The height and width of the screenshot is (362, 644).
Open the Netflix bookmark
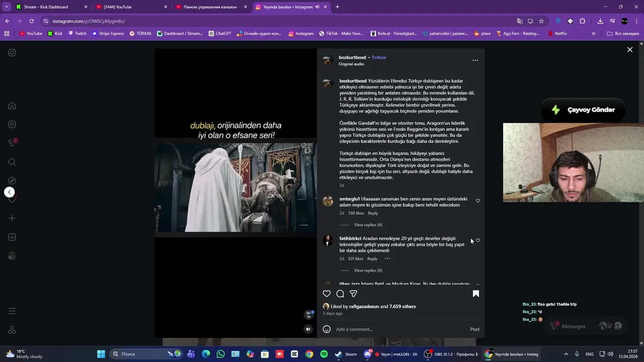point(557,34)
